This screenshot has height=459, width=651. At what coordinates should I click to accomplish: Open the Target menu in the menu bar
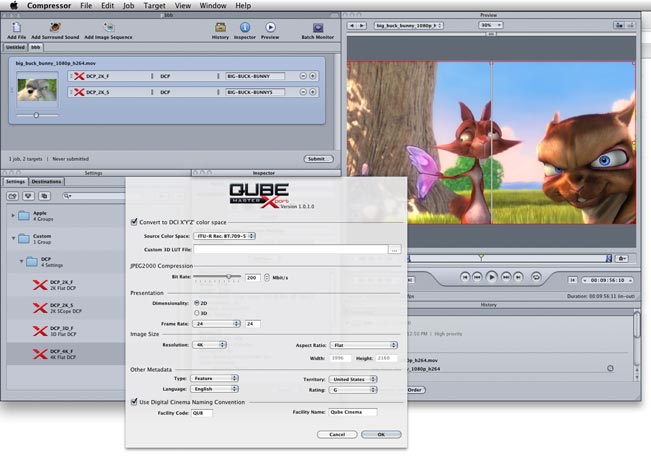[x=153, y=5]
